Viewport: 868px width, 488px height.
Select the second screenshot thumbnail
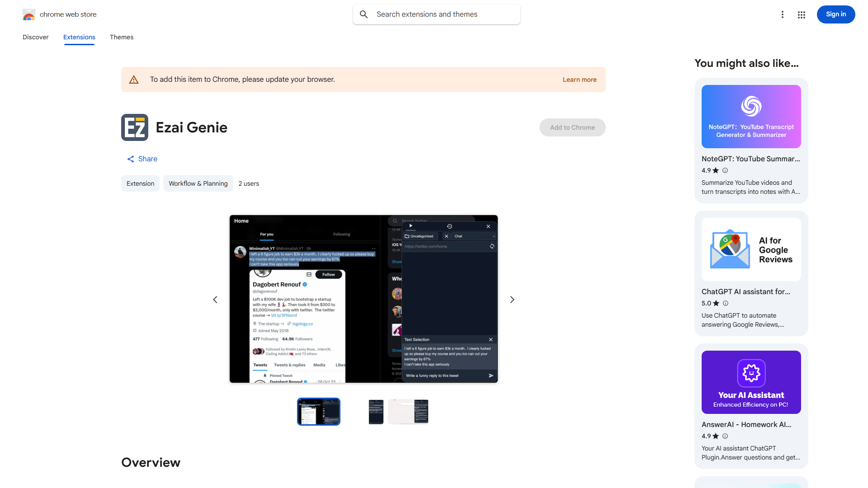pyautogui.click(x=376, y=412)
